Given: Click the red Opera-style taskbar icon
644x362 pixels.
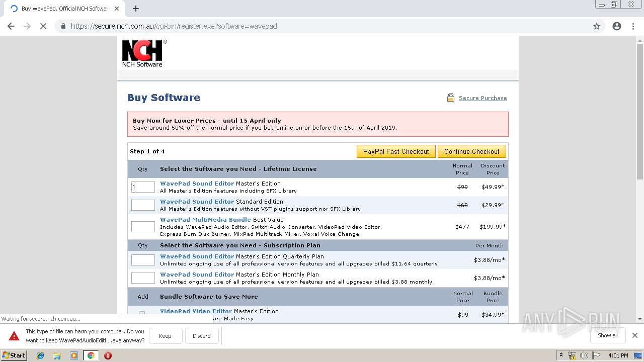Looking at the screenshot, I should pyautogui.click(x=108, y=355).
